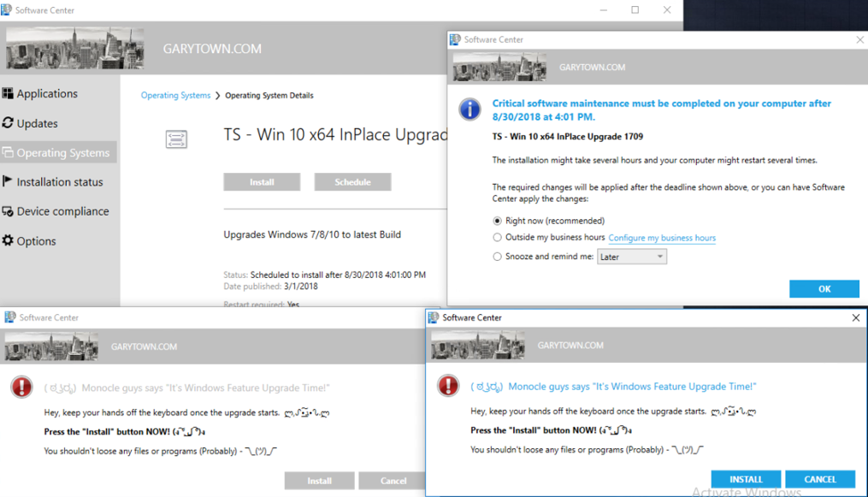Image resolution: width=868 pixels, height=497 pixels.
Task: Click the Device compliance icon in sidebar
Action: pyautogui.click(x=8, y=211)
